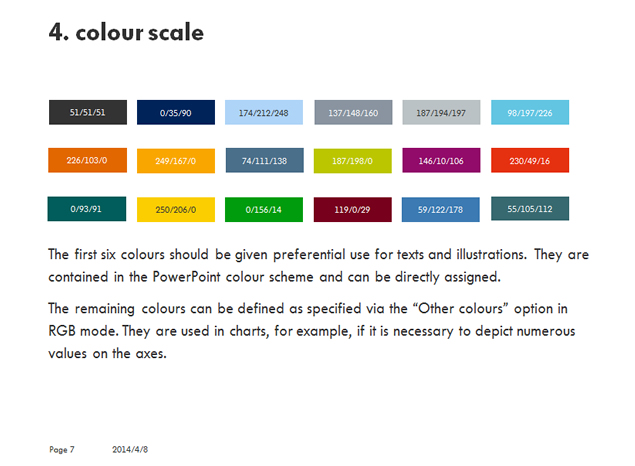Pick the light blue 174/212/248 swatch
This screenshot has height=466, width=635.
[264, 112]
